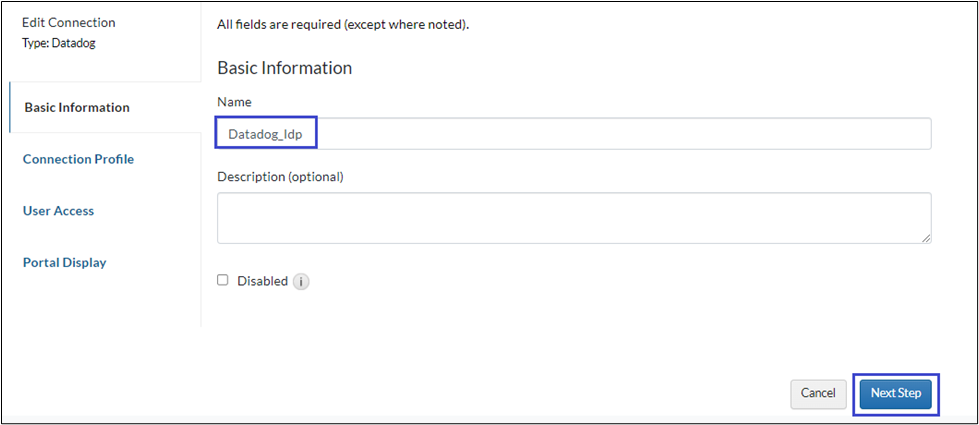Place cursor after Datadog_Idp text
The width and height of the screenshot is (979, 425).
[304, 133]
